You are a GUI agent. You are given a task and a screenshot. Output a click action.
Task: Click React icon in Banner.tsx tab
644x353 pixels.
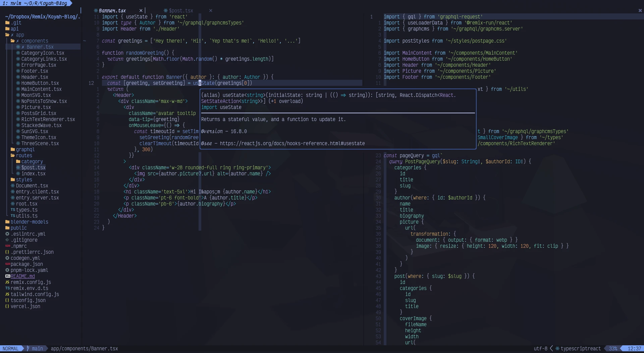(96, 11)
